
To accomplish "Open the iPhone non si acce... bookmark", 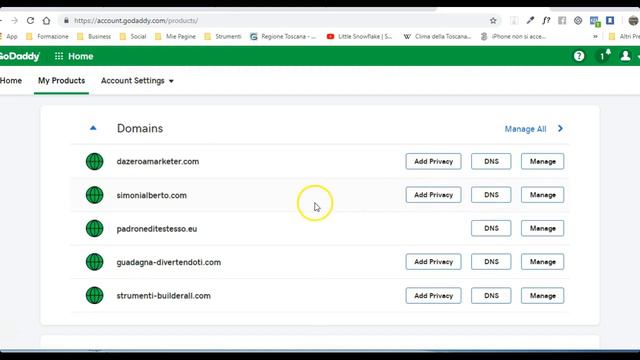I will coord(513,36).
